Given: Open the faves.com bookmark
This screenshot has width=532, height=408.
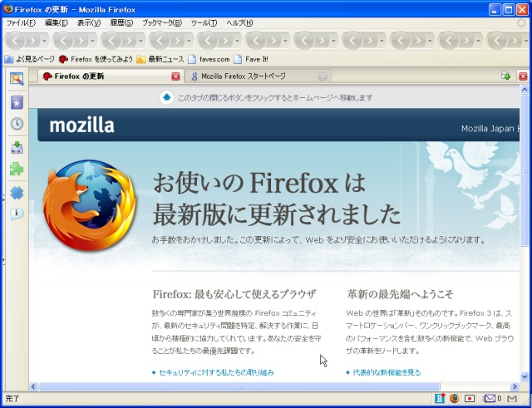Looking at the screenshot, I should (209, 59).
